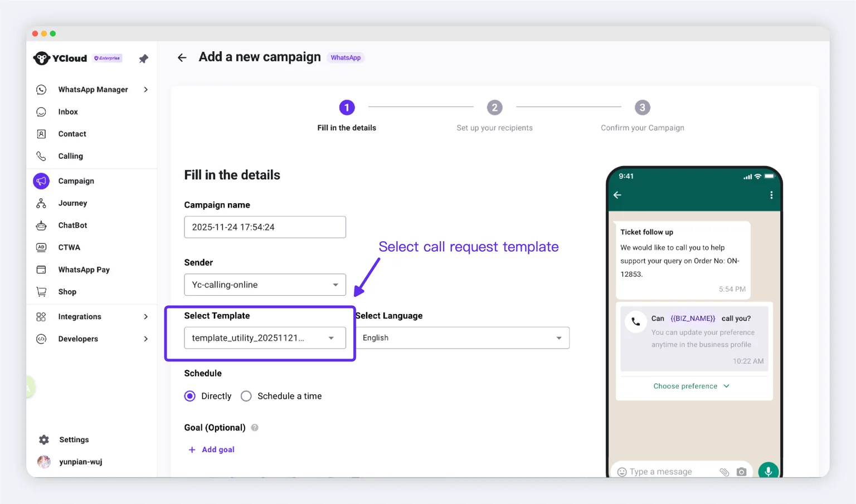Expand Choose preference in phone preview
Viewport: 856px width, 504px height.
(x=692, y=386)
